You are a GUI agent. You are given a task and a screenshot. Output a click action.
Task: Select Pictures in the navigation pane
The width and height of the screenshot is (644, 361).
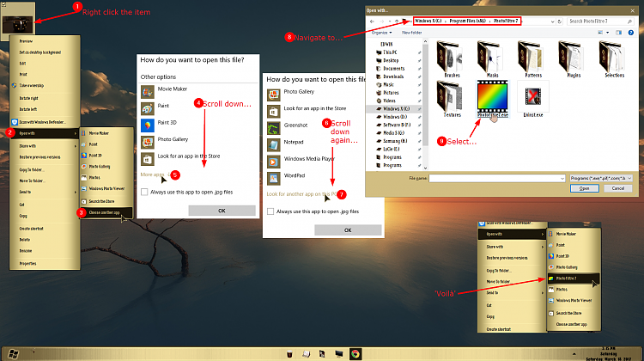point(391,93)
